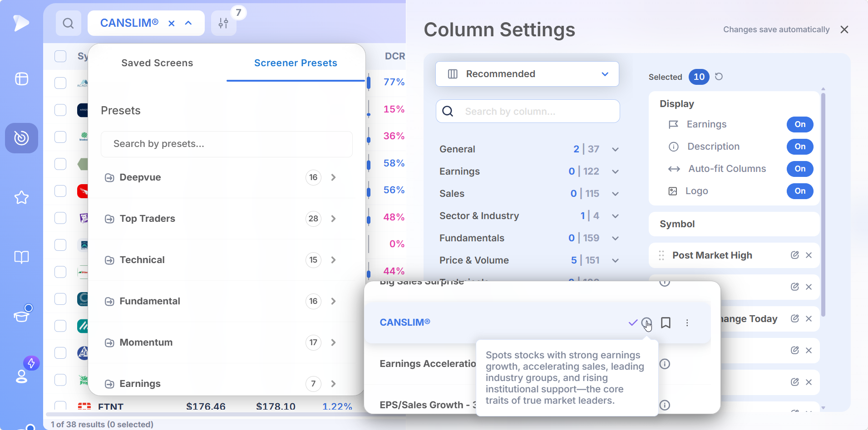The image size is (868, 430).
Task: Close the Column Settings panel
Action: point(844,29)
